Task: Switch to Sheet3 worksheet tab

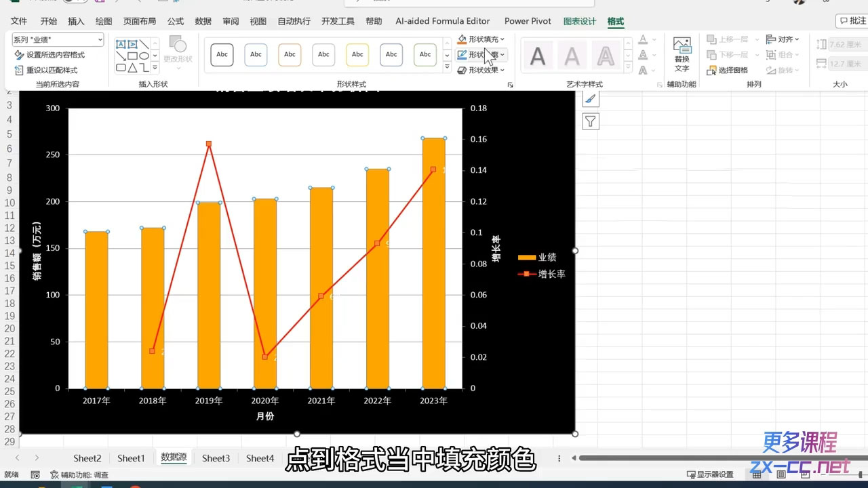Action: [x=216, y=458]
